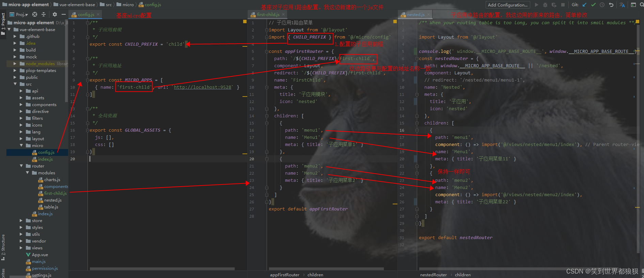Fold the GLOBAL_ASSETS export block in config.js
The image size is (644, 278).
coord(88,130)
